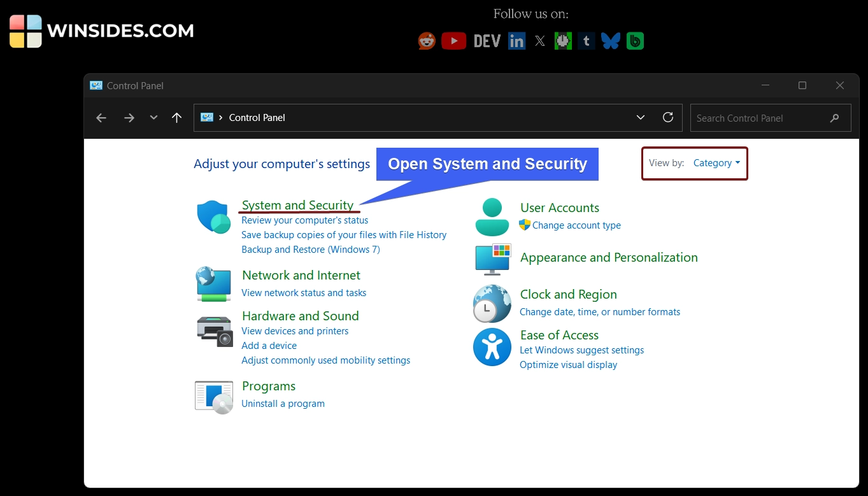Open the View by Category dropdown
The height and width of the screenshot is (496, 868).
(716, 162)
